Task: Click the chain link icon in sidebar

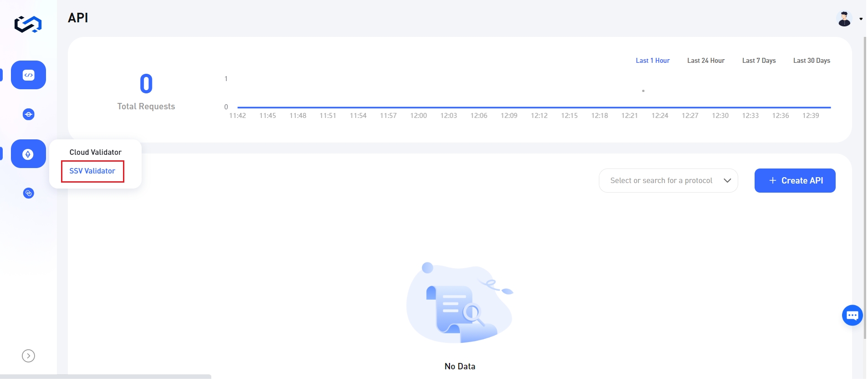Action: tap(28, 194)
